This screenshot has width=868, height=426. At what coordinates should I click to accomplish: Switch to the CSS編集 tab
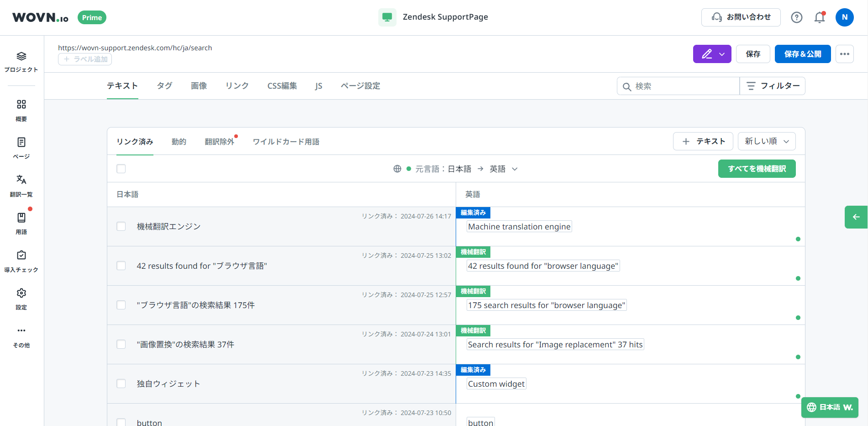[282, 86]
